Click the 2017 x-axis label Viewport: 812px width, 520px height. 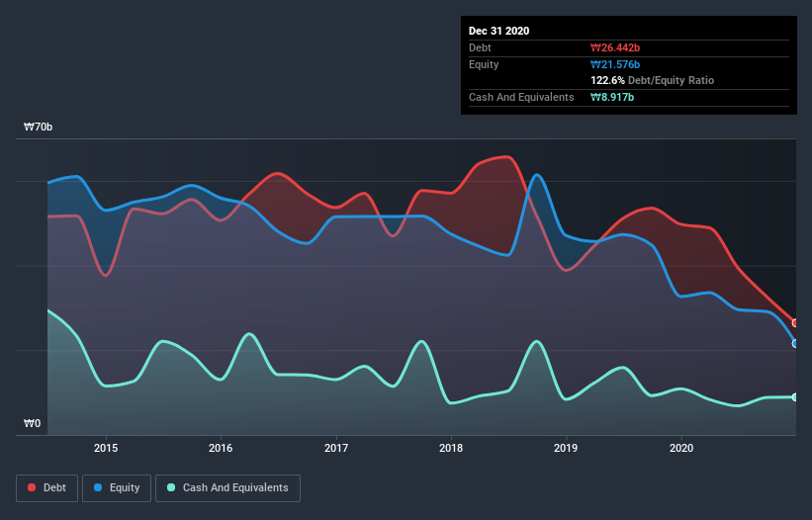(x=336, y=448)
